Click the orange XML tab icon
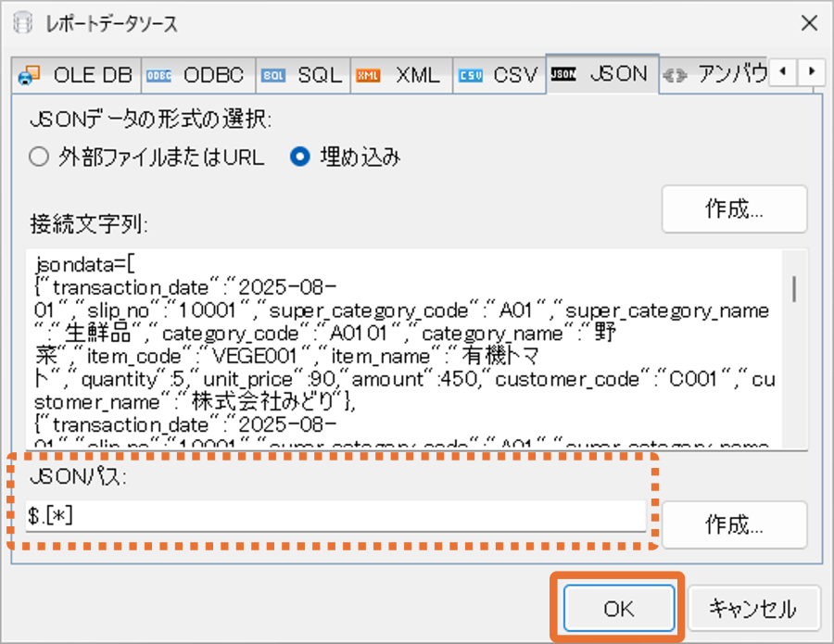 click(x=368, y=75)
